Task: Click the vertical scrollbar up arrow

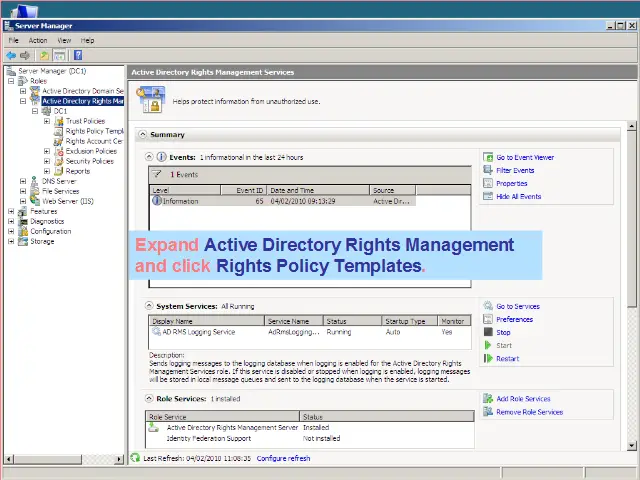Action: point(632,126)
